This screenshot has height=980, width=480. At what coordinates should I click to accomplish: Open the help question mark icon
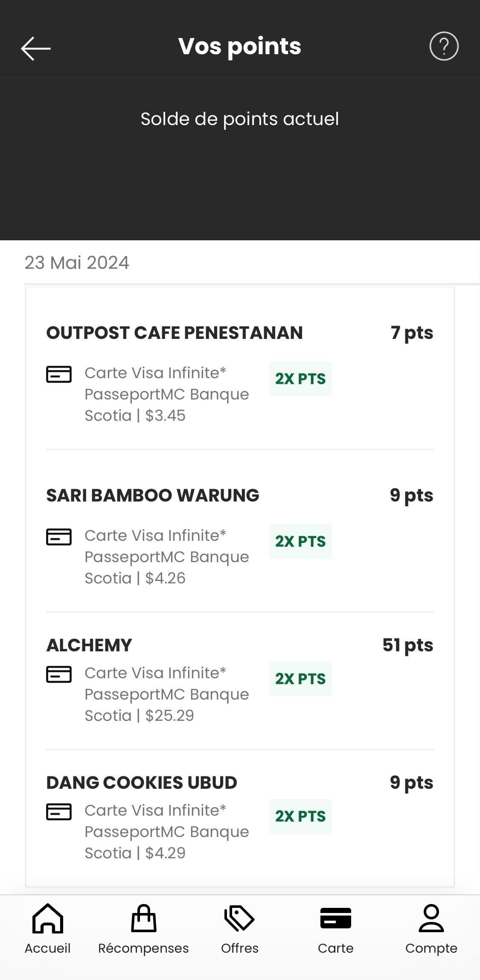444,46
